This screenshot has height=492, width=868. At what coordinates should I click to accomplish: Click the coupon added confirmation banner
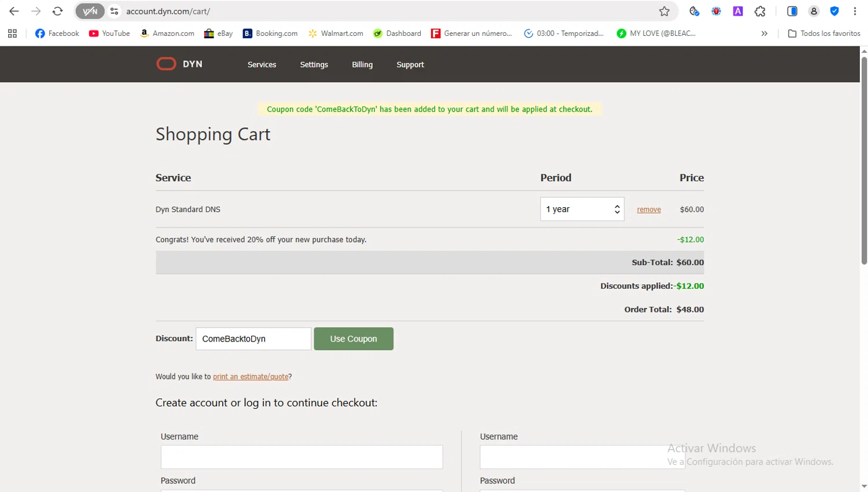pyautogui.click(x=429, y=109)
